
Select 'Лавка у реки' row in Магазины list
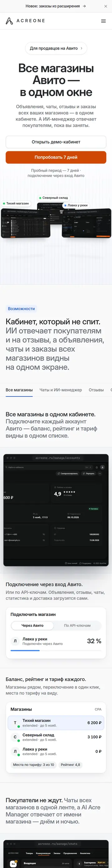(x=56, y=751)
